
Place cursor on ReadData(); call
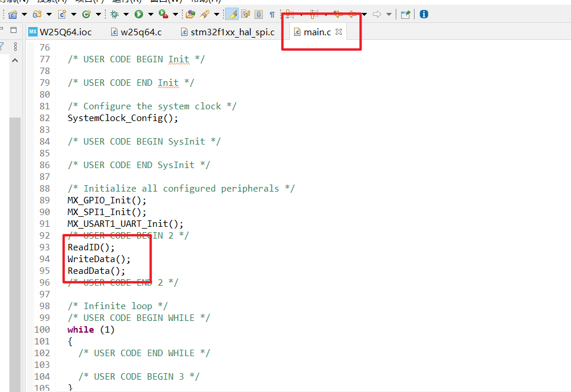96,271
